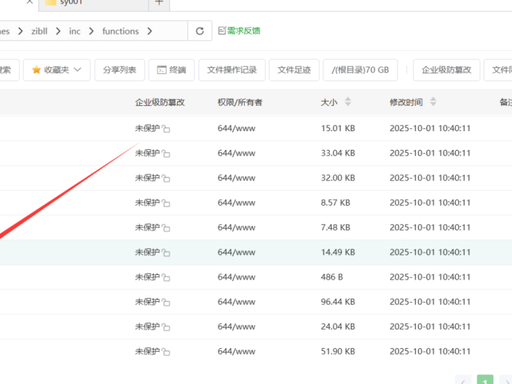Toggle lock icon in 24.04 KB row
The height and width of the screenshot is (384, 512).
coord(166,327)
